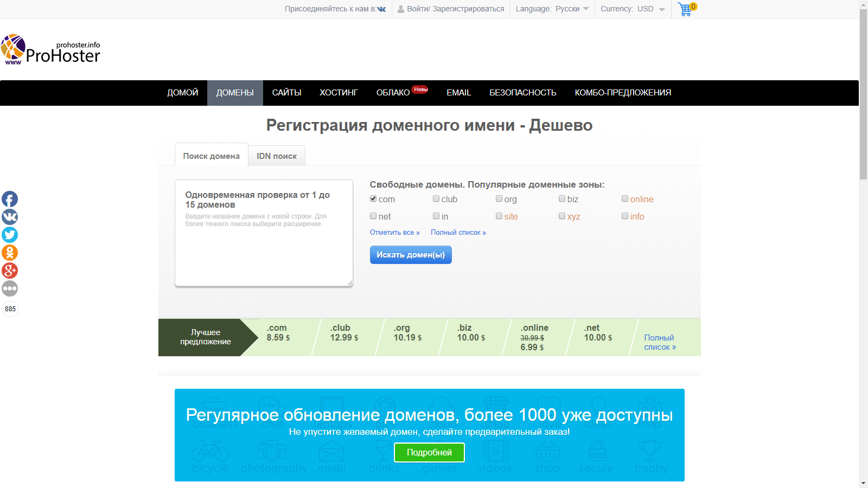Open more sharing options ellipsis icon

(x=10, y=288)
